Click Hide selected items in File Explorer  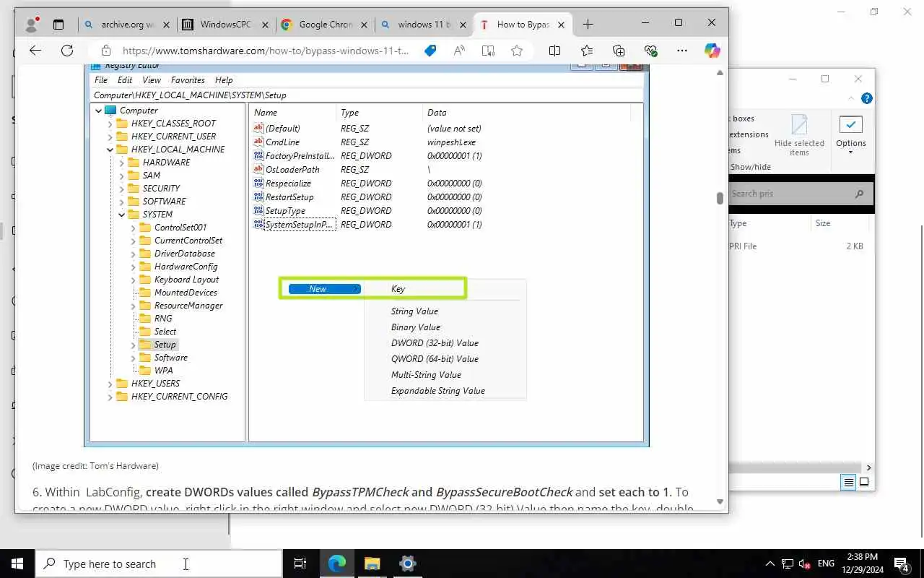pos(799,135)
